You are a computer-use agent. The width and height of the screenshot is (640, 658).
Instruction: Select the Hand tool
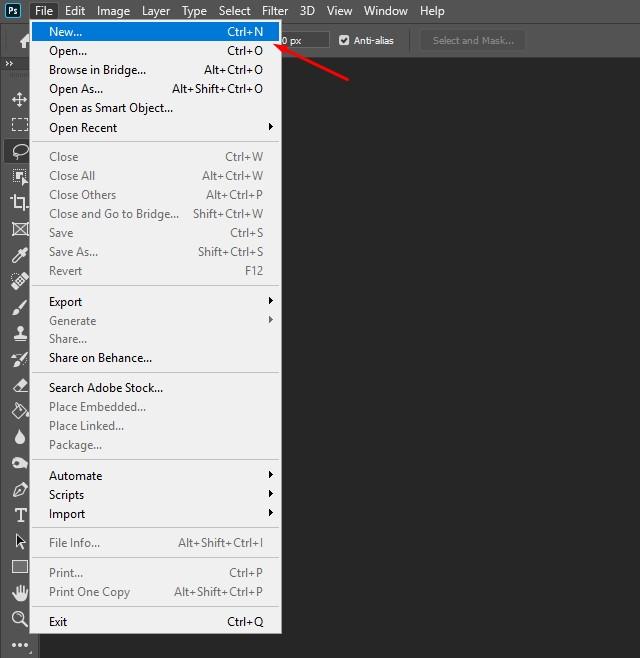click(19, 593)
